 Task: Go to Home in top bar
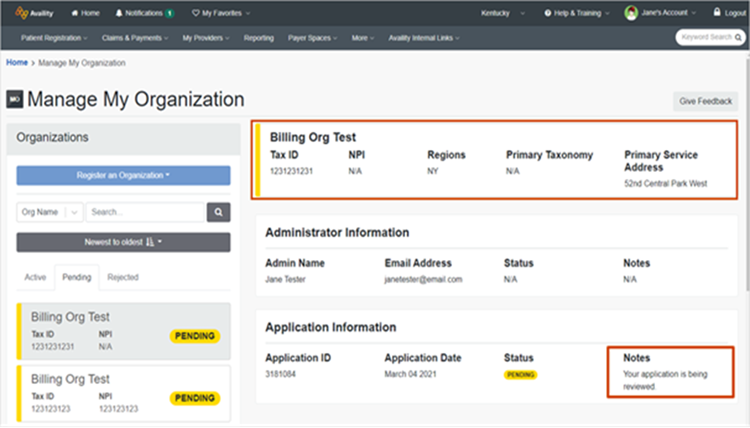[86, 13]
